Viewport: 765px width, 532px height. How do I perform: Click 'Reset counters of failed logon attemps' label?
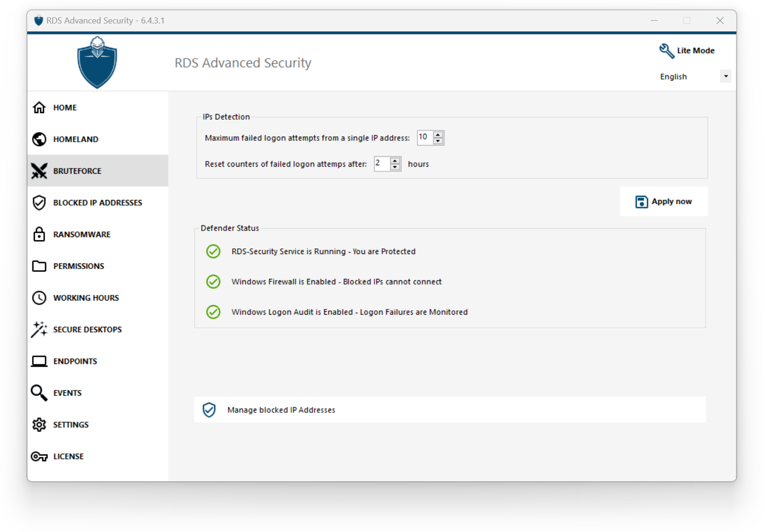point(286,164)
